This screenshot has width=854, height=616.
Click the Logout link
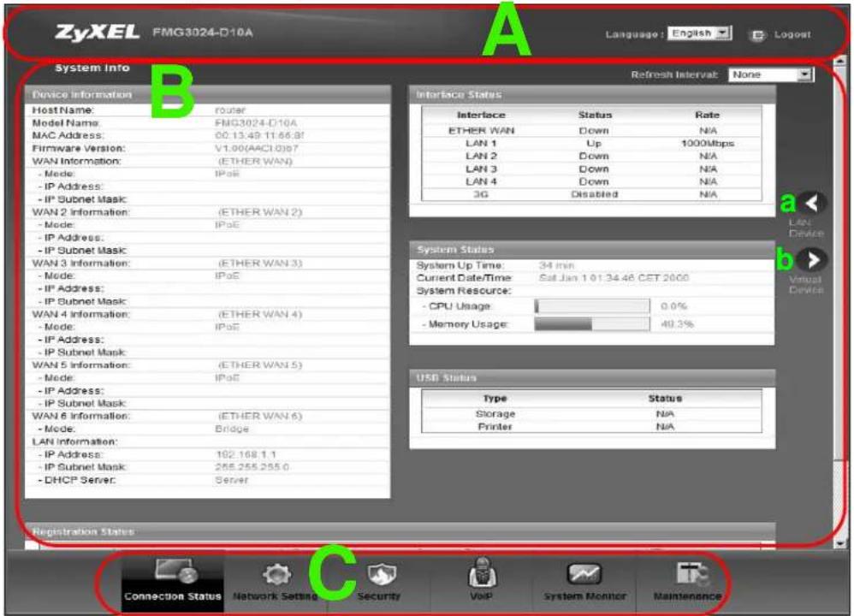point(792,35)
